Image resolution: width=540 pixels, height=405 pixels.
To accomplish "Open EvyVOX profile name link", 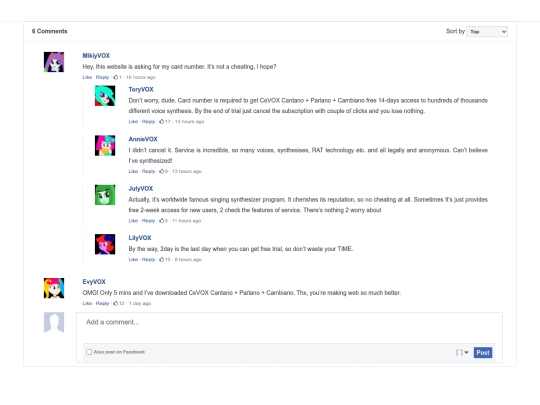I will click(94, 282).
